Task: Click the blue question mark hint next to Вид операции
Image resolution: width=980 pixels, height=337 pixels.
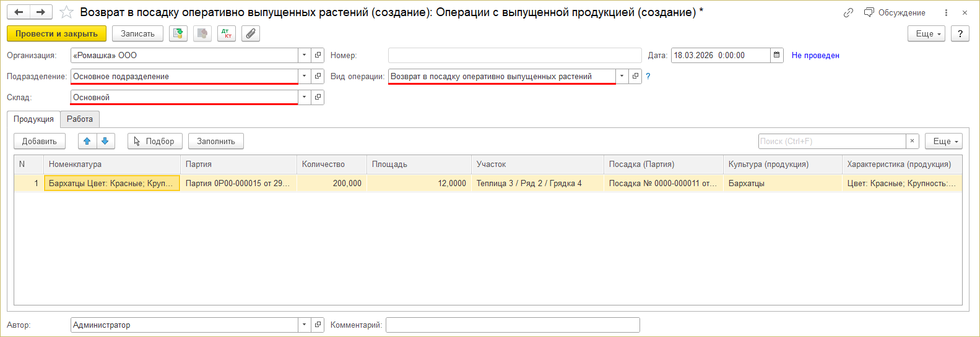Action: coord(648,76)
